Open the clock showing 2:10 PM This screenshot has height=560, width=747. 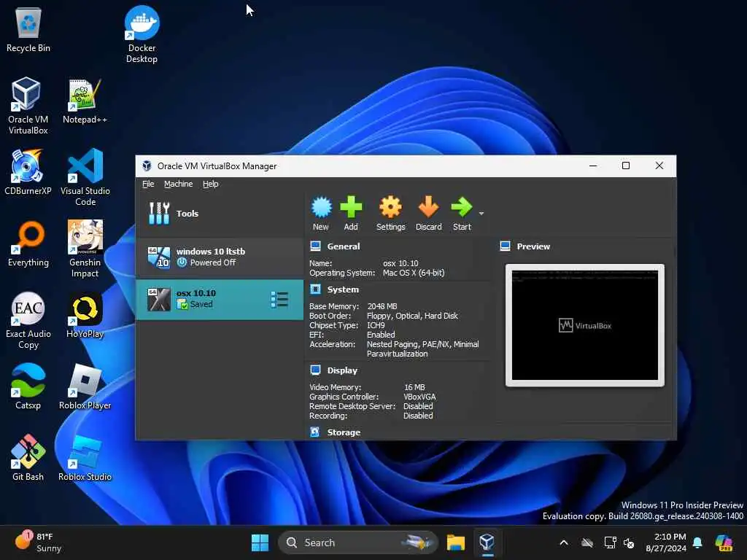click(665, 542)
